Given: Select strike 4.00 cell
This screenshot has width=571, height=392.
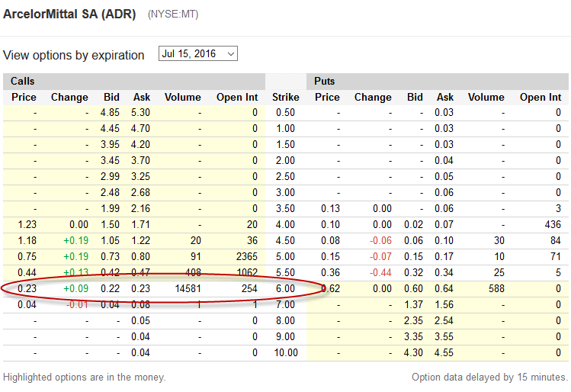Looking at the screenshot, I should click(x=285, y=225).
